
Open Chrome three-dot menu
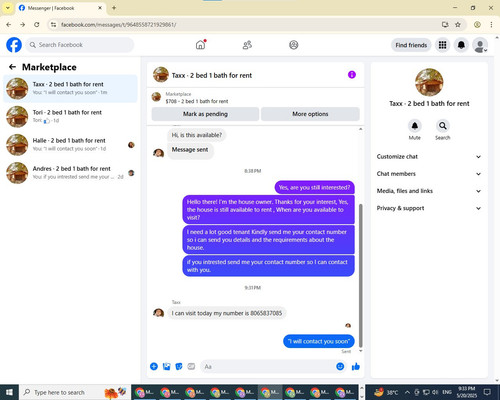click(x=491, y=25)
